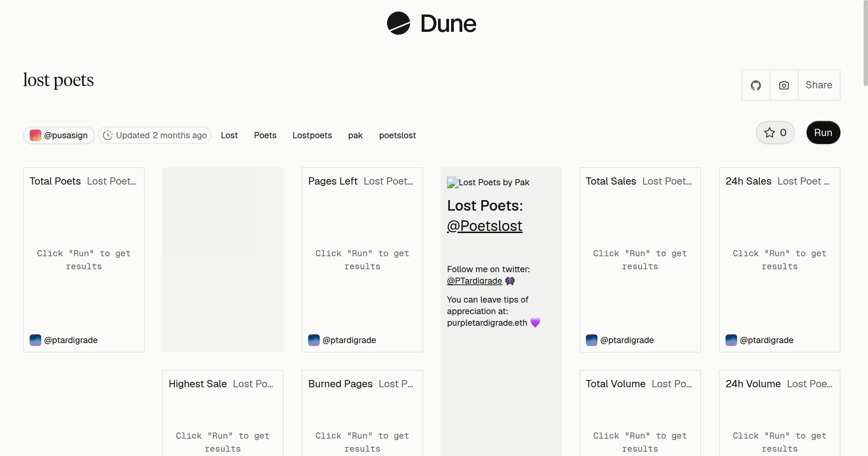
Task: Open the Total Volume query title
Action: 616,384
